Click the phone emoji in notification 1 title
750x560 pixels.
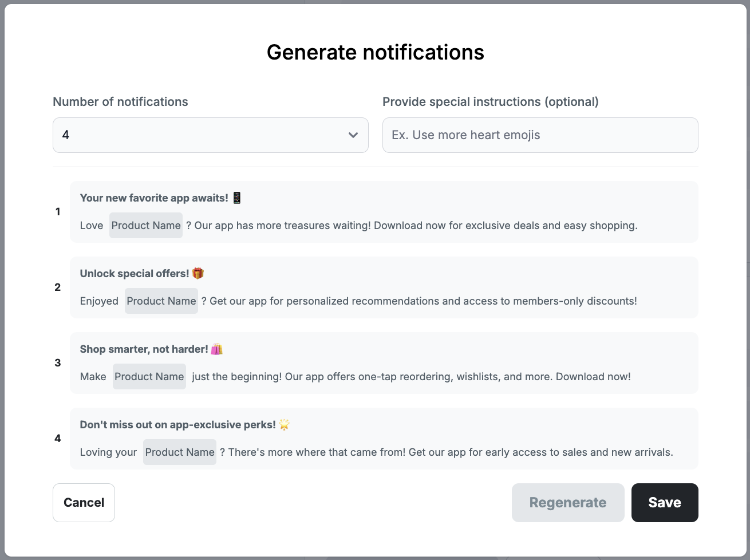pos(237,198)
